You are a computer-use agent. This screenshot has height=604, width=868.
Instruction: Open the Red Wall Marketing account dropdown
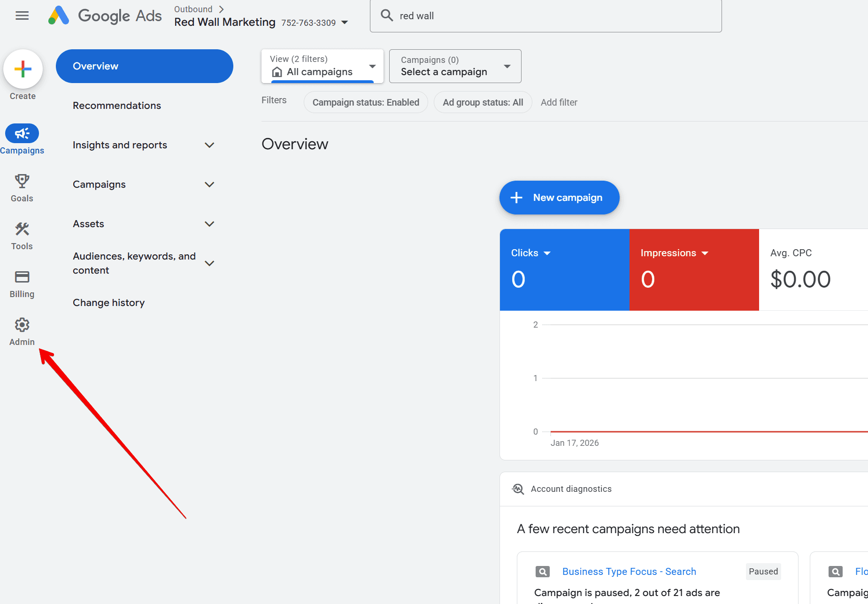[345, 22]
